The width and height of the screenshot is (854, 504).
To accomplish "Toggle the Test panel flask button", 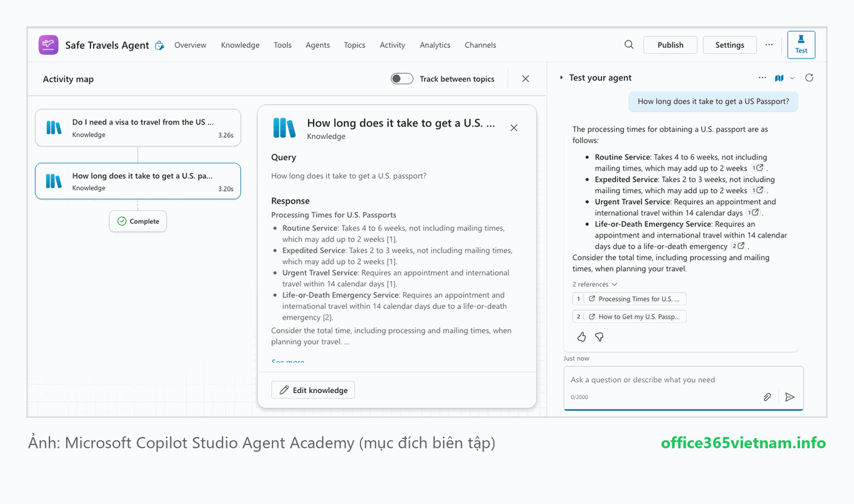I will tap(801, 44).
